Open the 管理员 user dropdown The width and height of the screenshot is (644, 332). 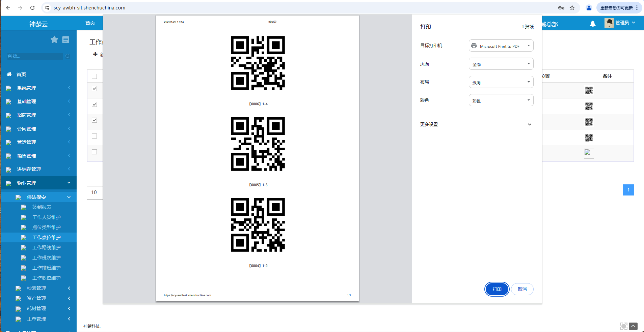620,23
